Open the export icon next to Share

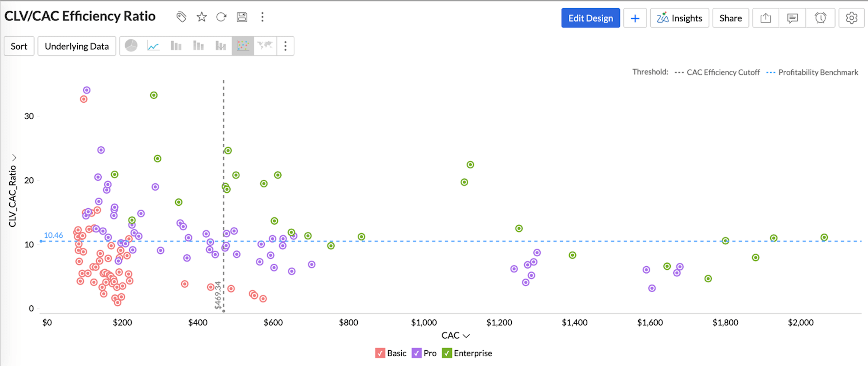coord(766,18)
